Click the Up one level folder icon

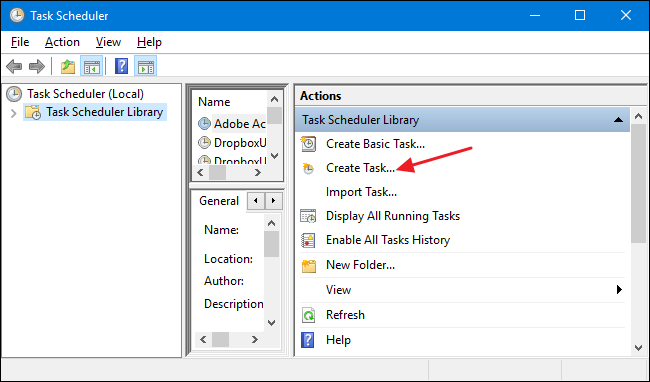pyautogui.click(x=68, y=66)
